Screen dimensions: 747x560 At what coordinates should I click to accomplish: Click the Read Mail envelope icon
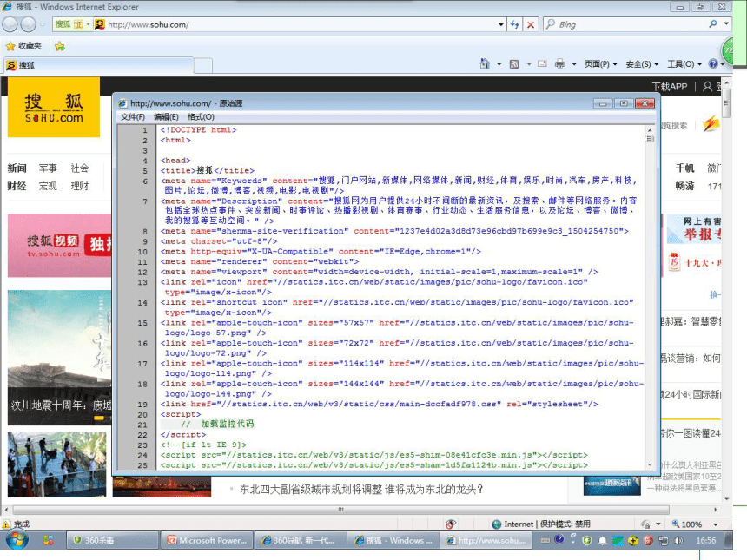click(542, 63)
